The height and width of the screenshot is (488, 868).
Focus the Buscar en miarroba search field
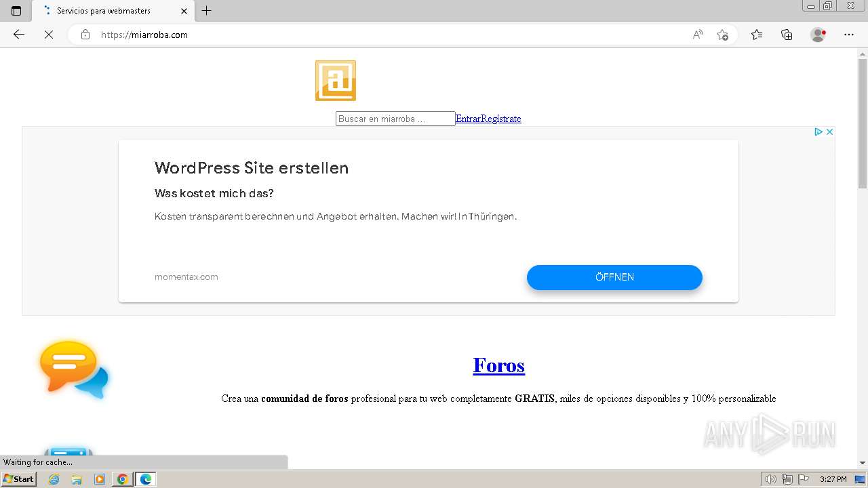[395, 119]
